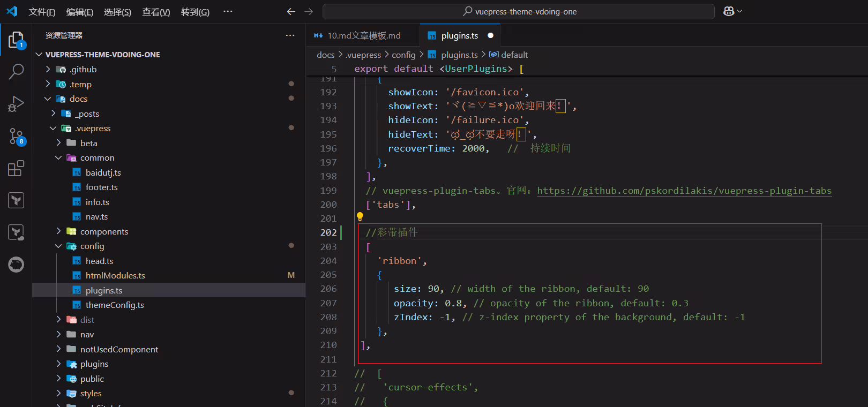Image resolution: width=868 pixels, height=407 pixels.
Task: Click the config breadcrumb segment
Action: point(403,55)
